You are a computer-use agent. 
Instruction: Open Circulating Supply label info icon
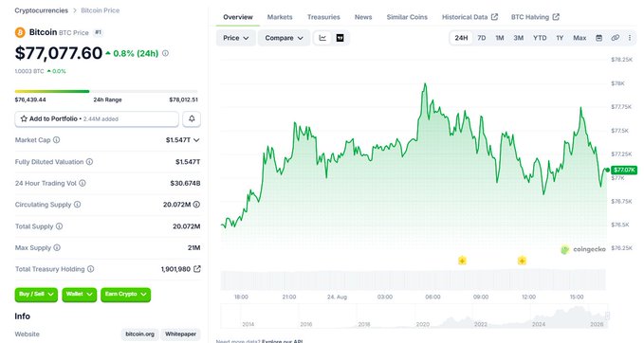pyautogui.click(x=77, y=205)
